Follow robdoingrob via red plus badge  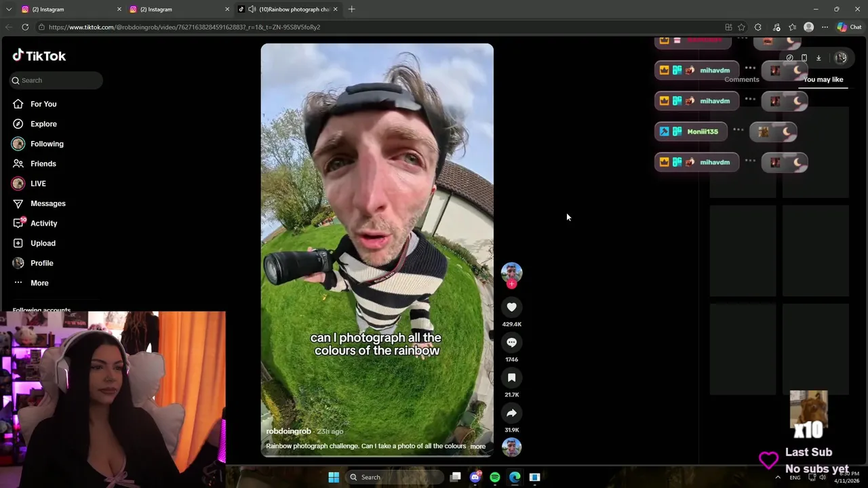(x=511, y=284)
